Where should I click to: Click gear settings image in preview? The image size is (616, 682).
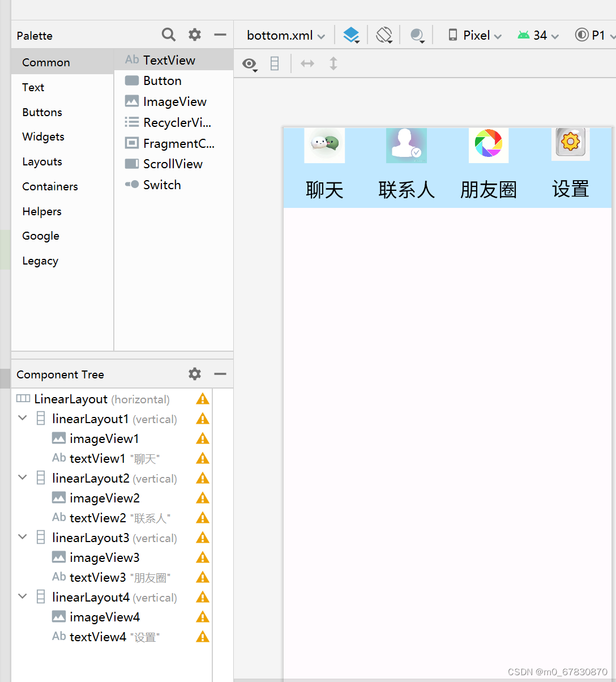pyautogui.click(x=571, y=144)
